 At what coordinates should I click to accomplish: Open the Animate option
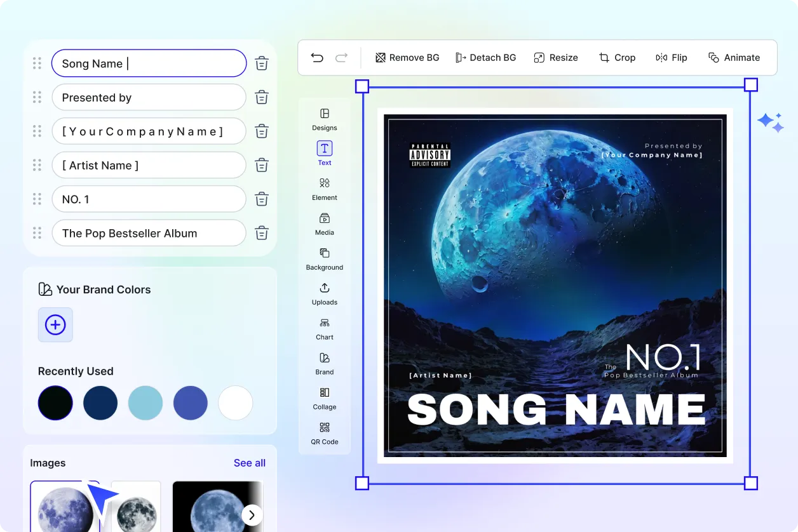[734, 58]
